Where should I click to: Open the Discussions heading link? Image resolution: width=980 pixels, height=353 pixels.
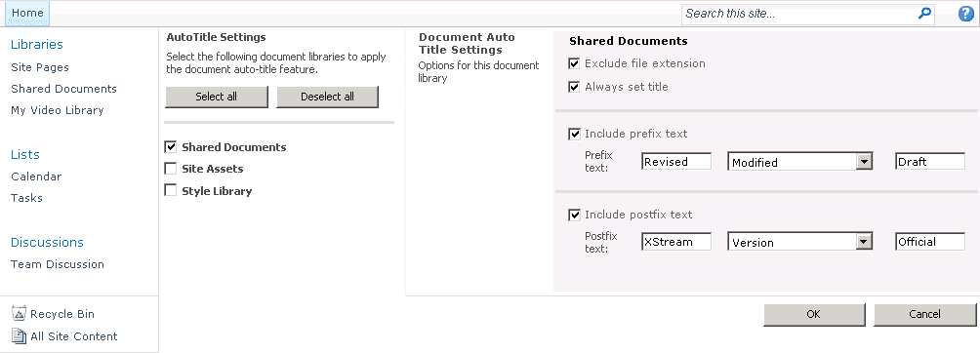coord(47,243)
